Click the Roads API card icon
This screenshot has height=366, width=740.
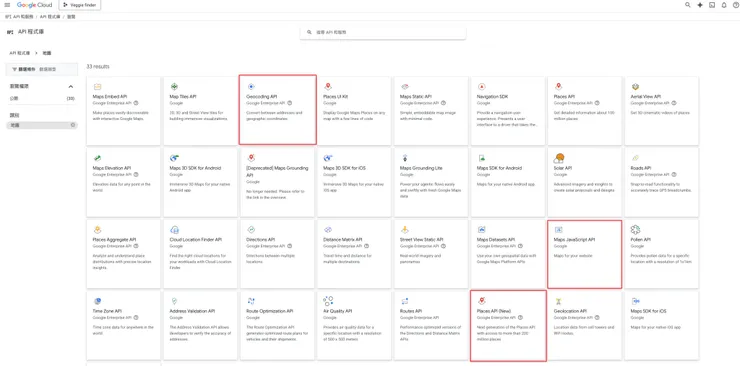pos(635,158)
